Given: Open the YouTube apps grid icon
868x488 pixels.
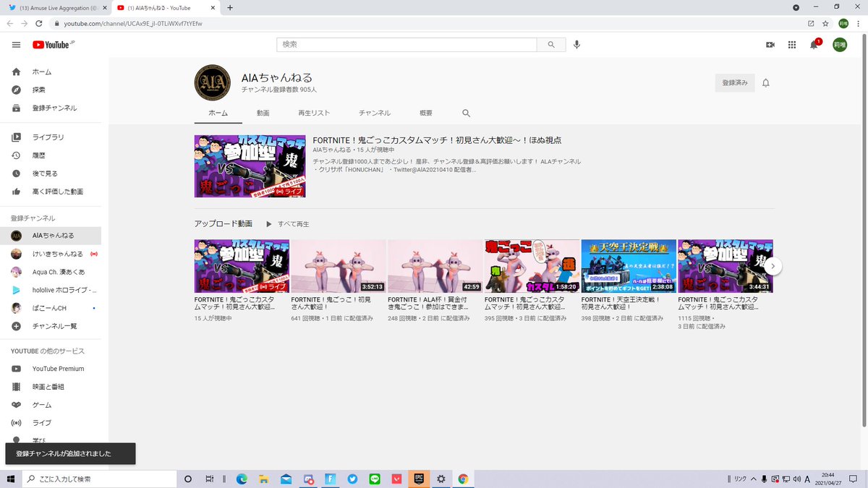Looking at the screenshot, I should click(x=792, y=45).
